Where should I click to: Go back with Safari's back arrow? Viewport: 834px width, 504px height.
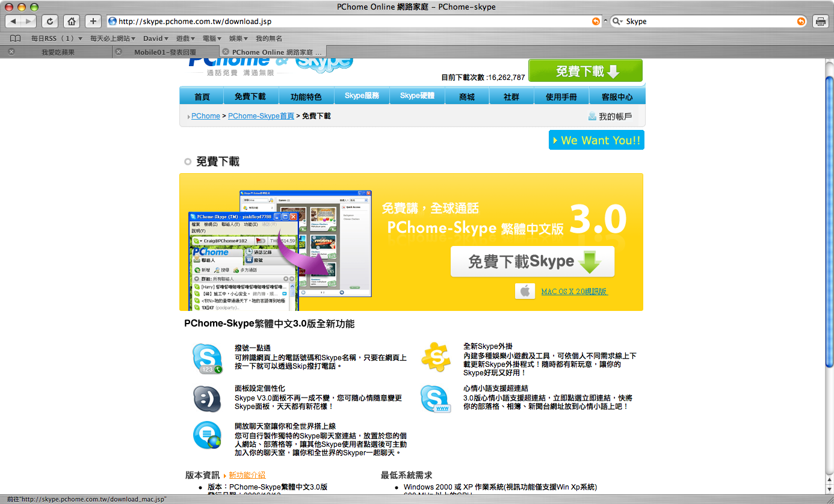click(13, 21)
